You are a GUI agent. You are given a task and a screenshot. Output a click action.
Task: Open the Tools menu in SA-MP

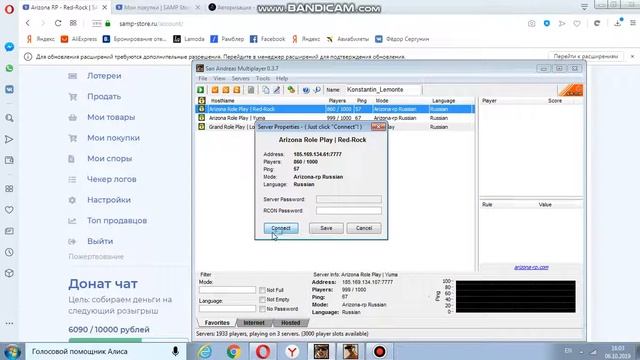pyautogui.click(x=262, y=78)
